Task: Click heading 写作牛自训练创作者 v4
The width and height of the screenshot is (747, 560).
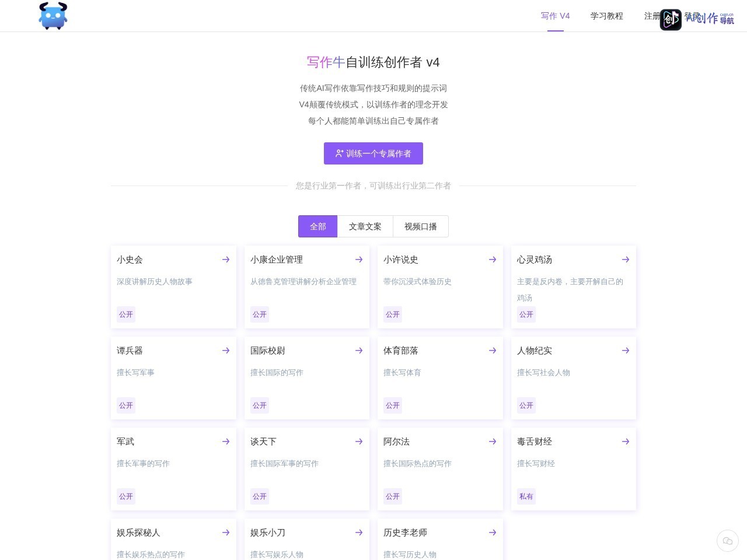Action: tap(373, 62)
